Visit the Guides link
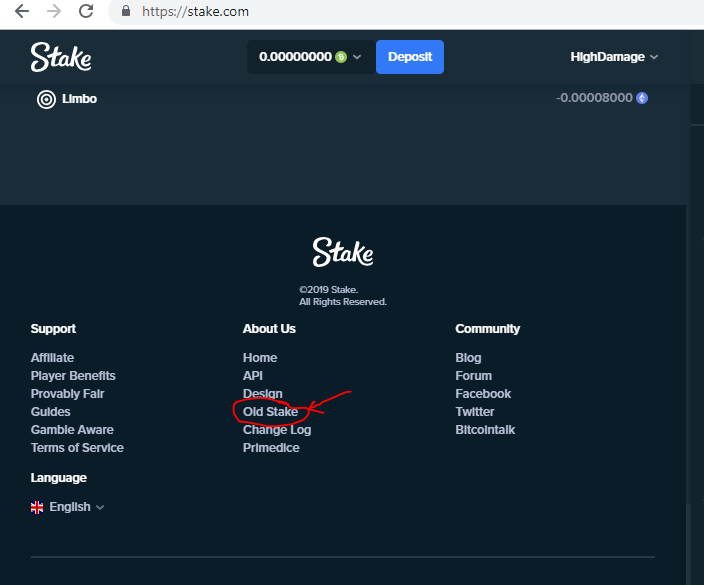Viewport: 704px width, 585px height. click(50, 412)
